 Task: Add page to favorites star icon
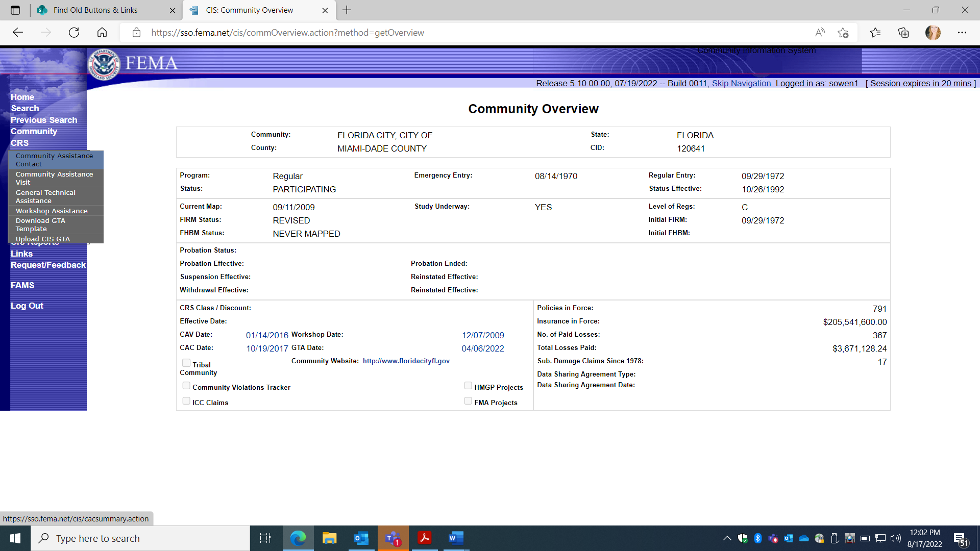[843, 33]
